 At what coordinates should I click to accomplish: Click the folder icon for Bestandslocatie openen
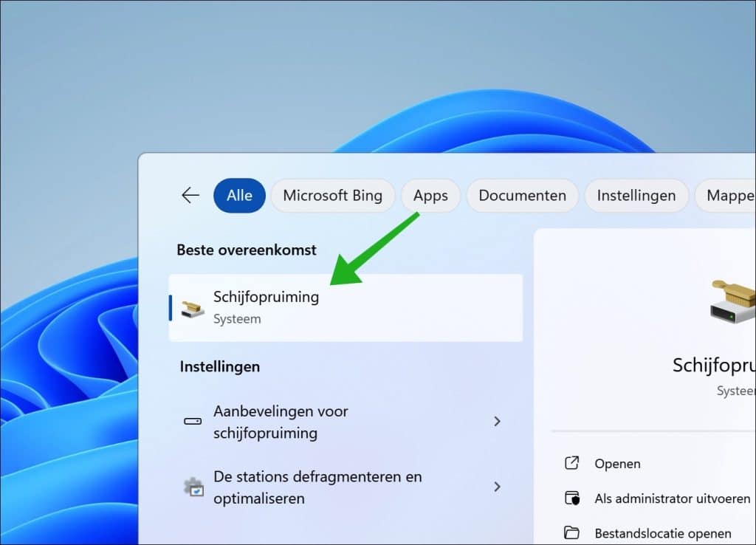[x=571, y=532]
